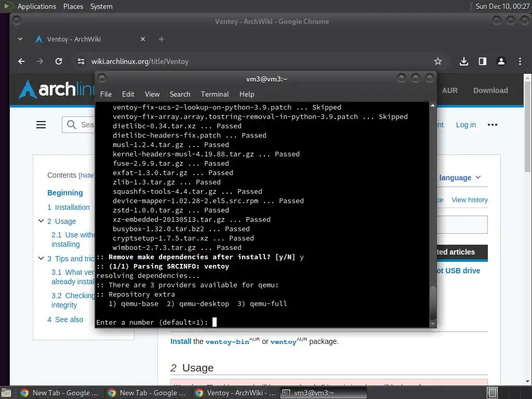
Task: Hide the Contents table
Action: click(x=87, y=176)
